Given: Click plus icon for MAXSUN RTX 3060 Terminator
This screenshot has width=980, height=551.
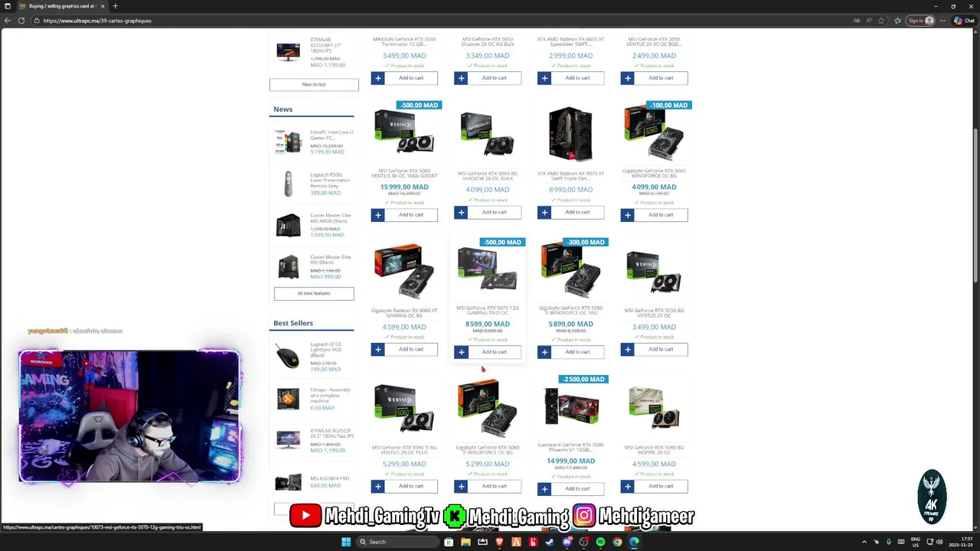Looking at the screenshot, I should click(377, 78).
